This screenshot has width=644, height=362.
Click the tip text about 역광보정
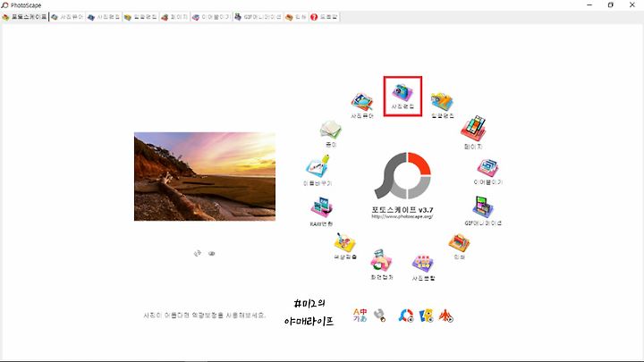(205, 316)
